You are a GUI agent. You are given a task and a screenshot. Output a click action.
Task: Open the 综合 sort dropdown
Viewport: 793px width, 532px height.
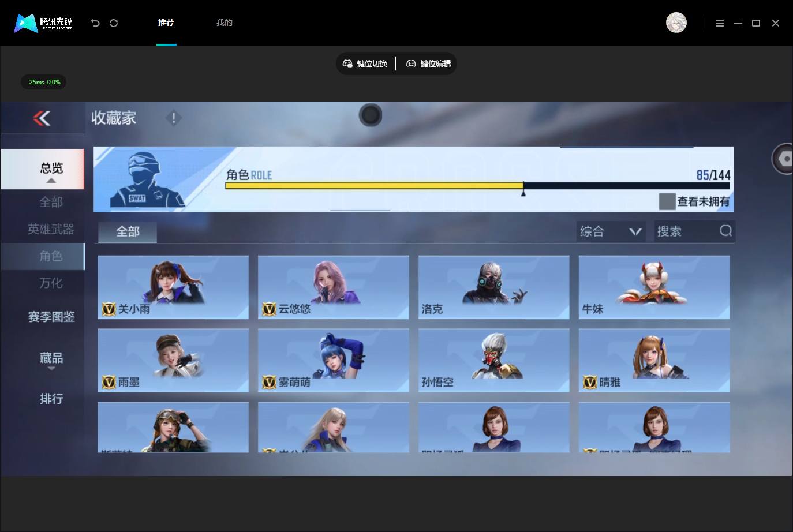click(611, 231)
